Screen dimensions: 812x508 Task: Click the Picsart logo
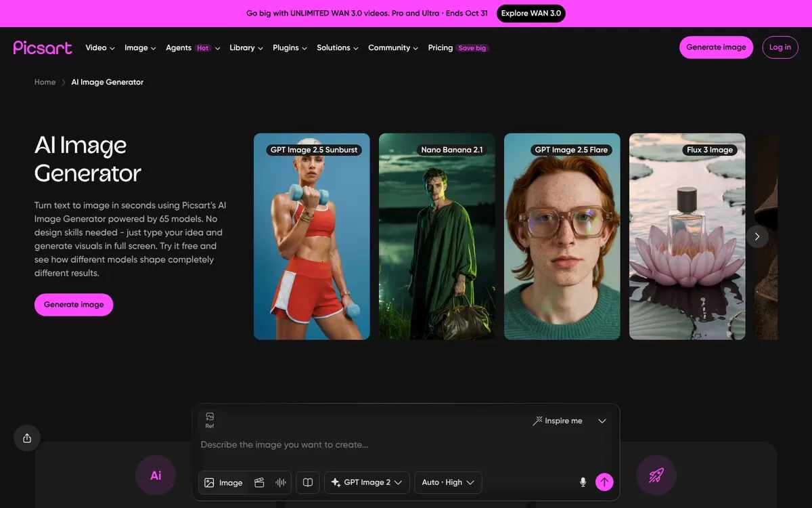point(43,47)
